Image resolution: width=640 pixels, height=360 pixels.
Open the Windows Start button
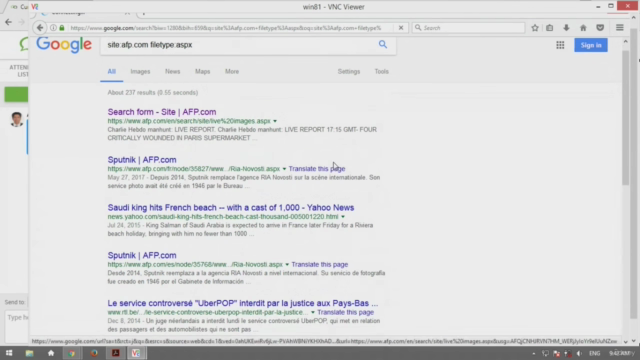(9, 353)
